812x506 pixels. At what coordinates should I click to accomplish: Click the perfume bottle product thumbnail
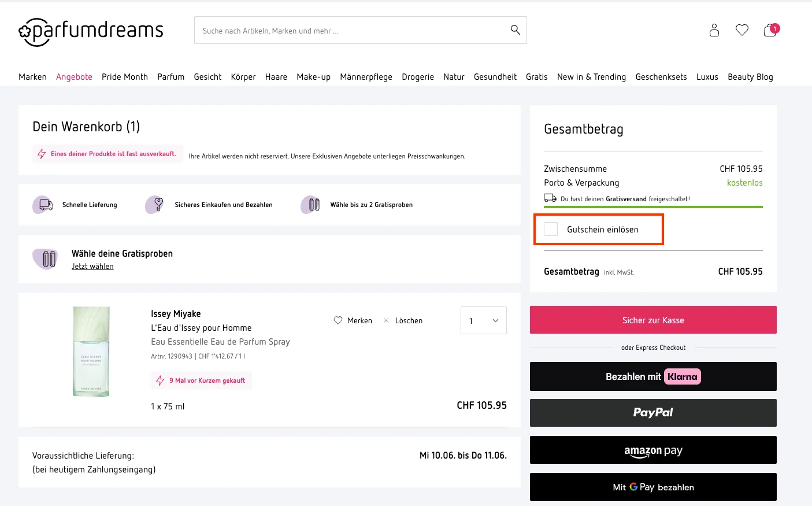tap(91, 352)
